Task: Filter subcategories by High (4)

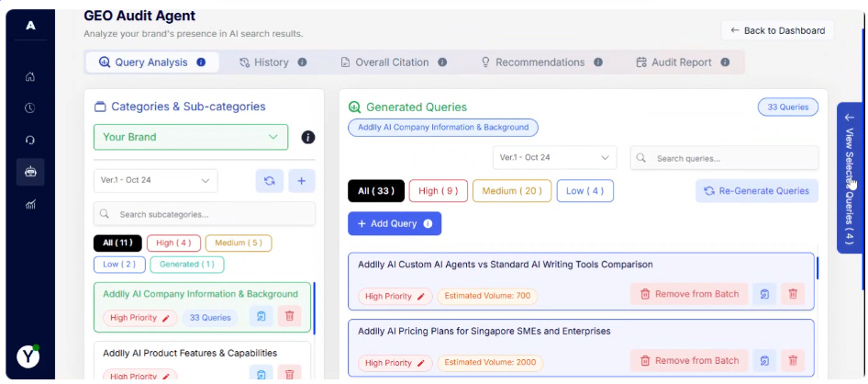Action: pyautogui.click(x=173, y=243)
